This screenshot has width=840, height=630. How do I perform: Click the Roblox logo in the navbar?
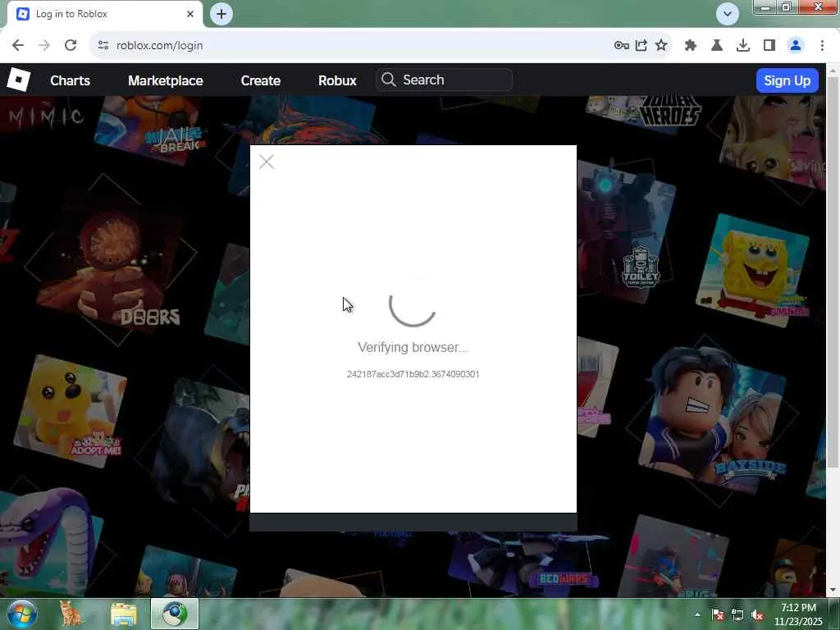click(19, 80)
